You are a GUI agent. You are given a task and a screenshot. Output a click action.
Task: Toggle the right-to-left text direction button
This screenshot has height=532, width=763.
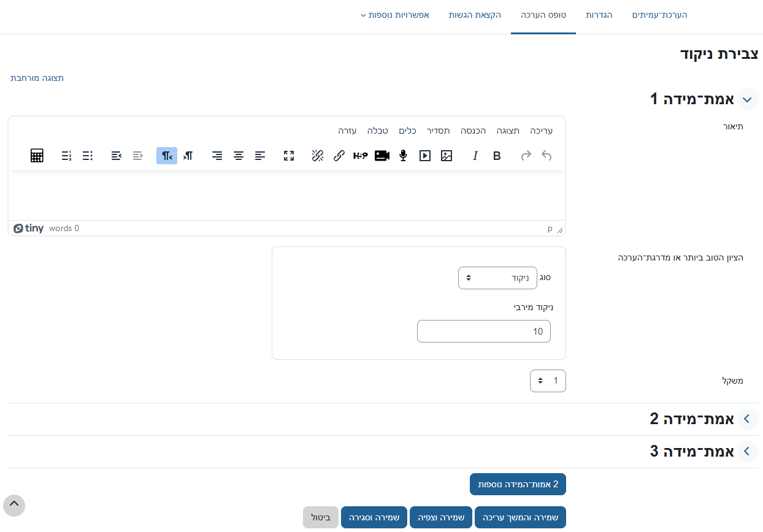167,156
